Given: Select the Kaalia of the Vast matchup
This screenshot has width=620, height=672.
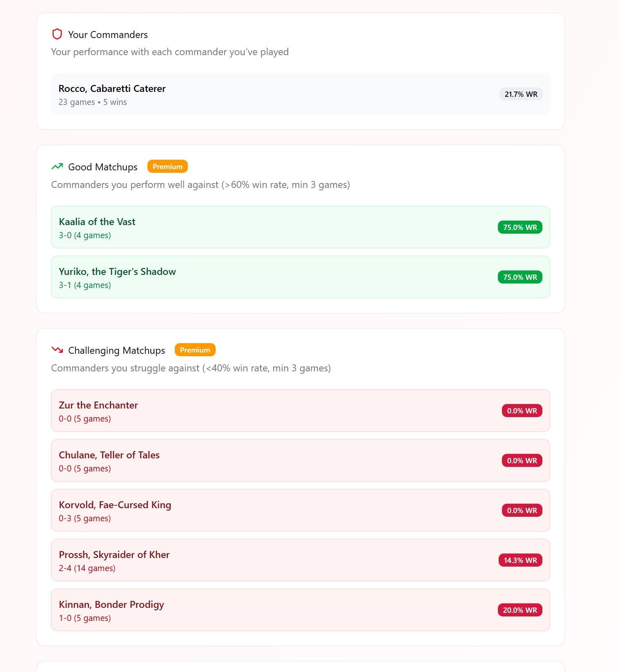Looking at the screenshot, I should (x=300, y=227).
